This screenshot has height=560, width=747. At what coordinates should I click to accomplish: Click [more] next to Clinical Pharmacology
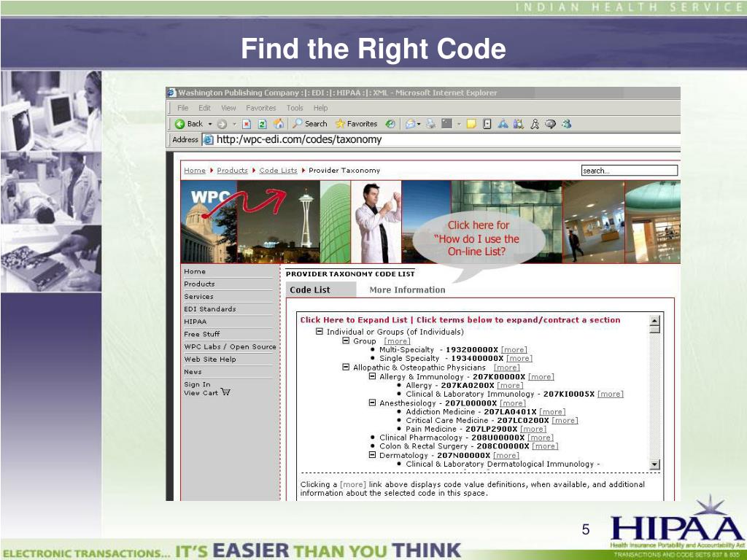point(541,437)
